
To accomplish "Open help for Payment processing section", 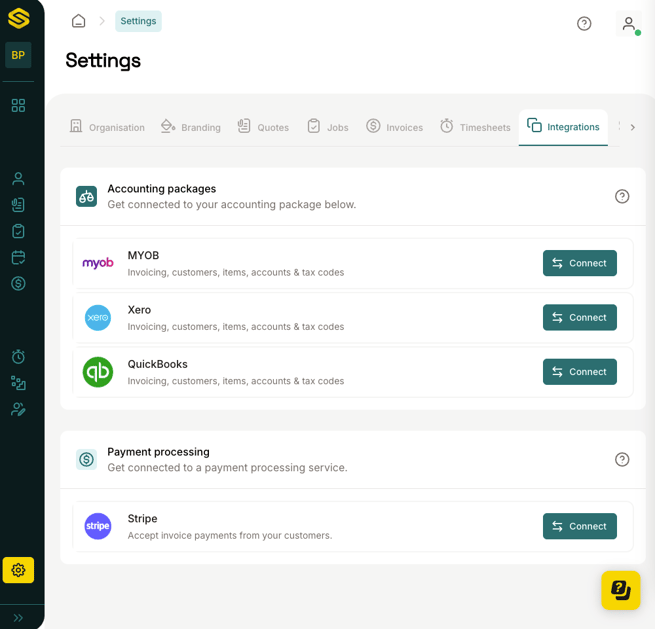I will pos(622,459).
